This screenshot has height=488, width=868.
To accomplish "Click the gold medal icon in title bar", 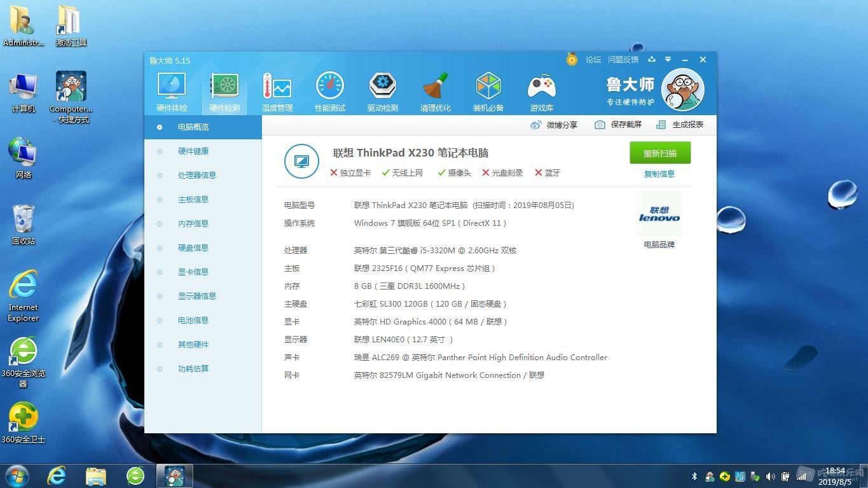I will (x=572, y=59).
